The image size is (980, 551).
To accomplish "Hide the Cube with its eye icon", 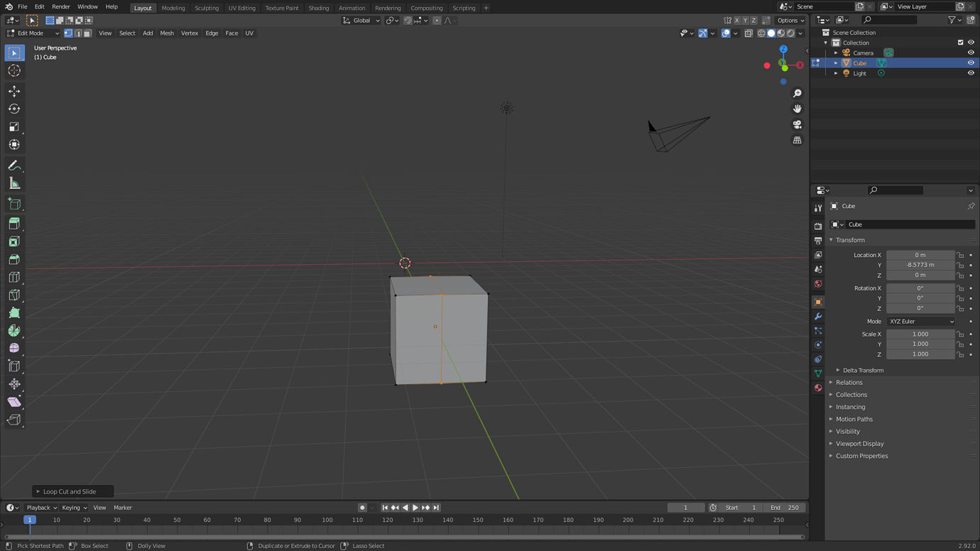I will click(x=971, y=62).
